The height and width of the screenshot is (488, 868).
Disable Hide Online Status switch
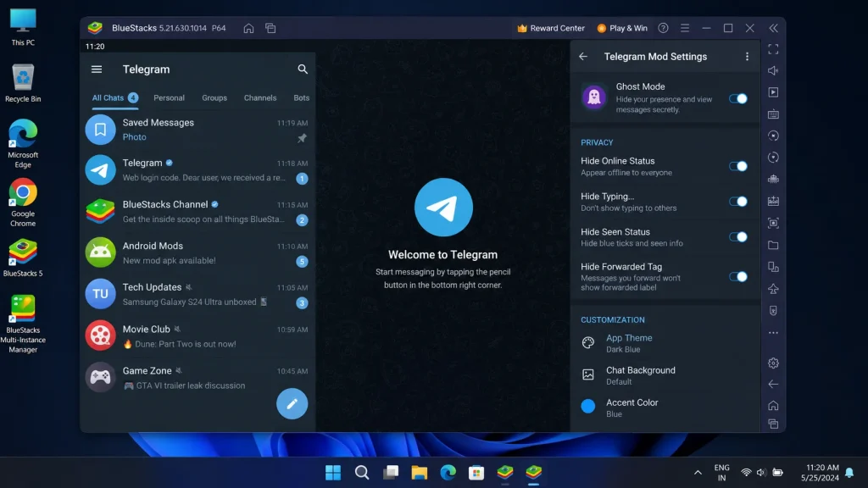[x=738, y=166]
